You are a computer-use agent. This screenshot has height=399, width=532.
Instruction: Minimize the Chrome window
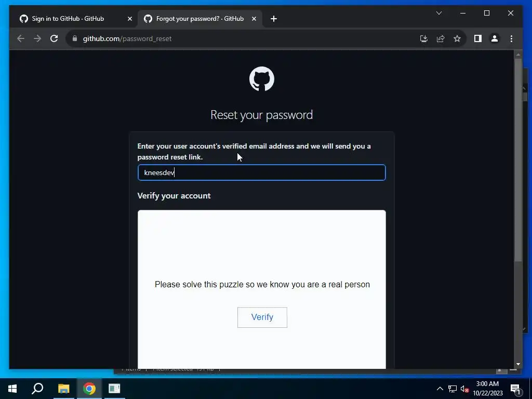(x=463, y=13)
